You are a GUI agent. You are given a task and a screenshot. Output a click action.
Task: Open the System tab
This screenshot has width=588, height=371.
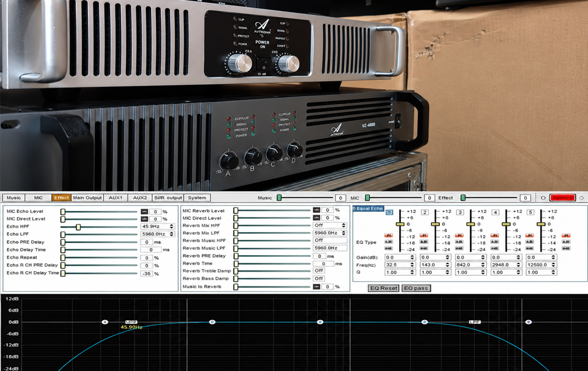pos(197,198)
